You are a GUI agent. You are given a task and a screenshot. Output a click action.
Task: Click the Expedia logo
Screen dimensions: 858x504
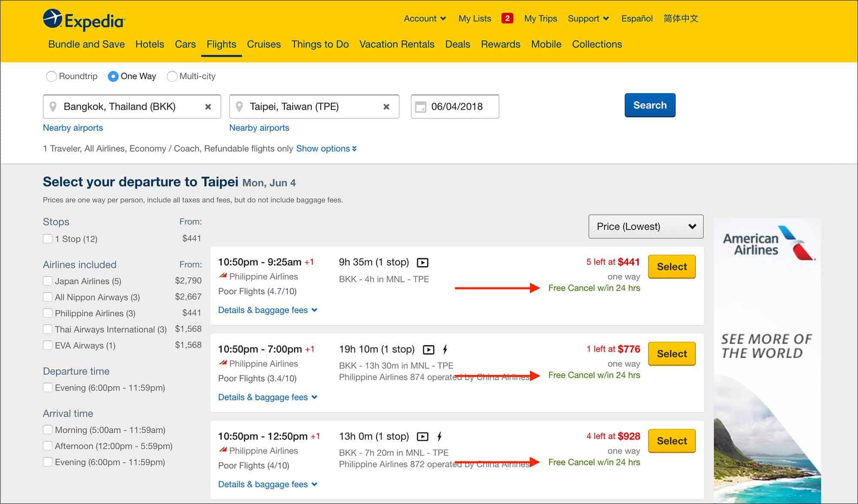click(84, 20)
